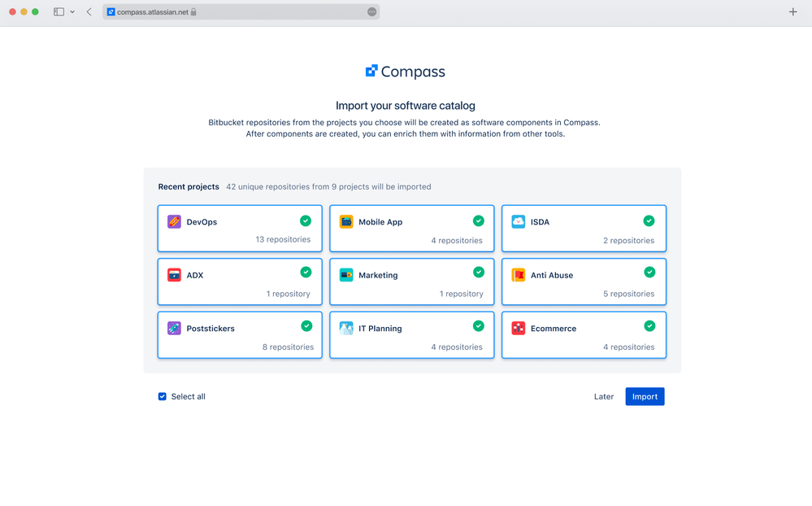Screen dimensions: 812x506
Task: Click the ISDA cloud project icon
Action: (x=518, y=222)
